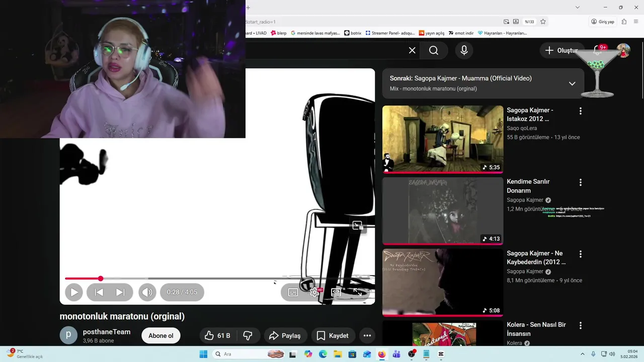
Task: Open more actions under the video
Action: click(367, 336)
